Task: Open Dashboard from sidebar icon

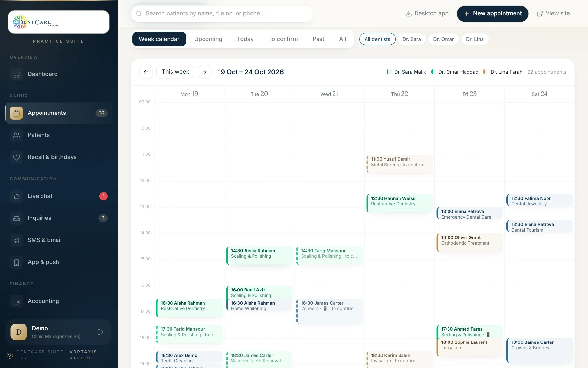Action: pyautogui.click(x=16, y=74)
